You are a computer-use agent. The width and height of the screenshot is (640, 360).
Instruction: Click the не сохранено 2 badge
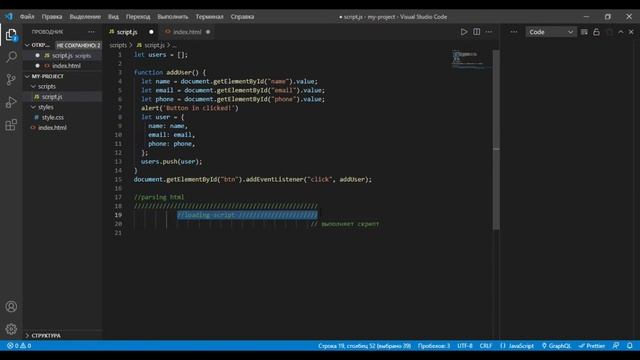78,45
